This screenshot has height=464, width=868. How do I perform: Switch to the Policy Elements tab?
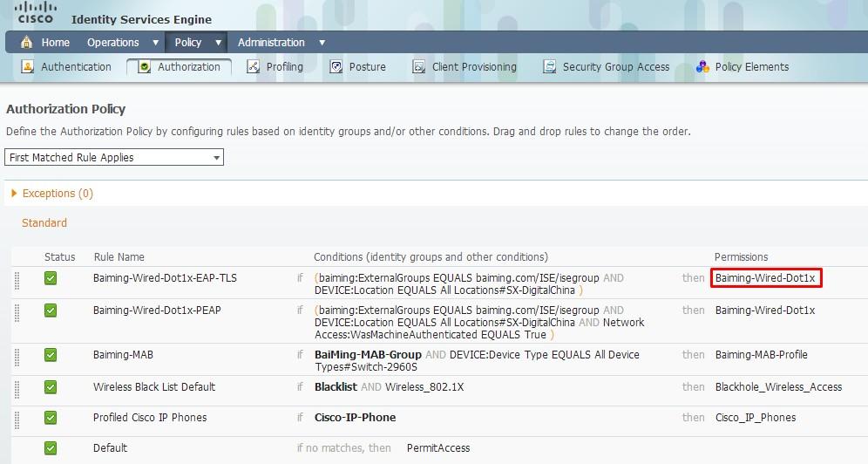coord(752,67)
